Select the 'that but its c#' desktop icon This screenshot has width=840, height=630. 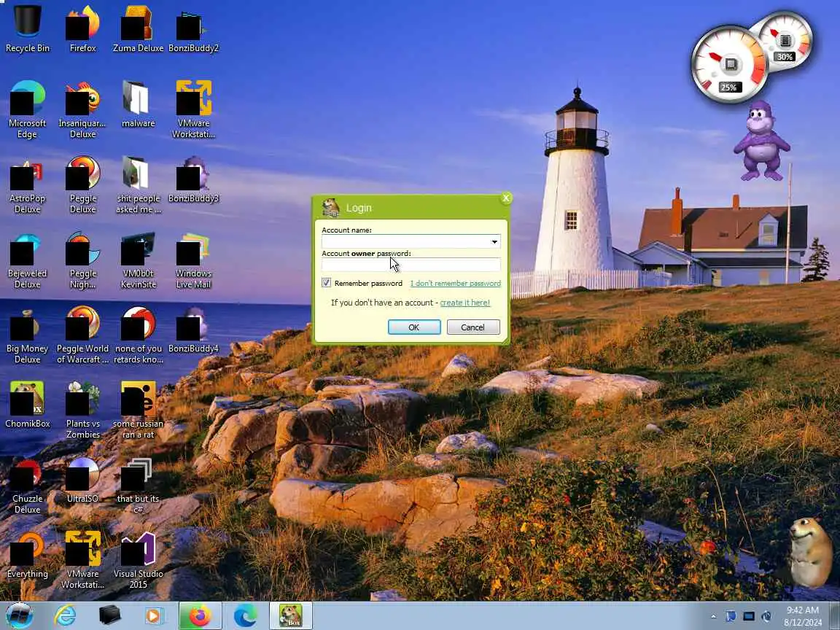coord(138,484)
